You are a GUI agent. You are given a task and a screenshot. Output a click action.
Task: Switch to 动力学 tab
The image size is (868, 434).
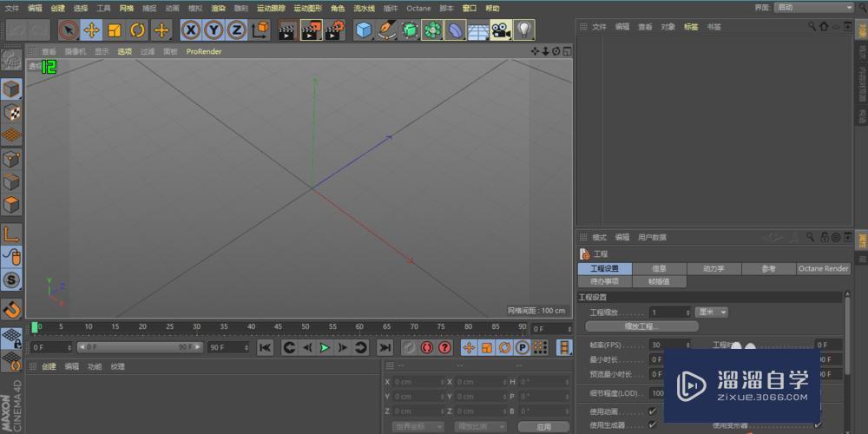(x=713, y=268)
